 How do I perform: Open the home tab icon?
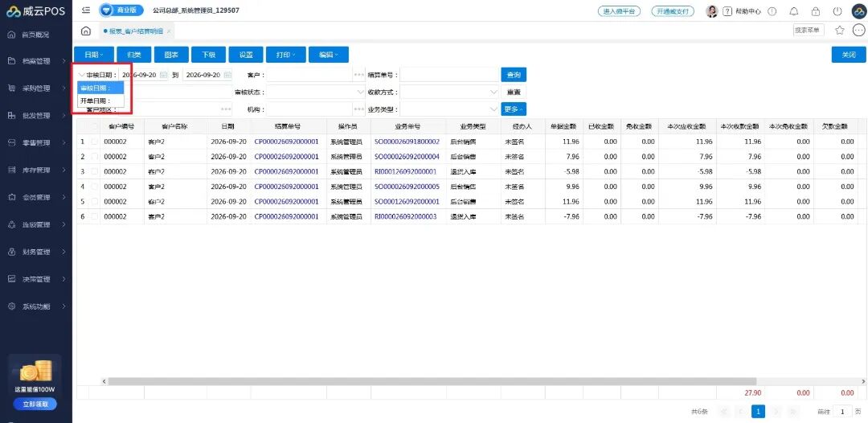coord(86,31)
